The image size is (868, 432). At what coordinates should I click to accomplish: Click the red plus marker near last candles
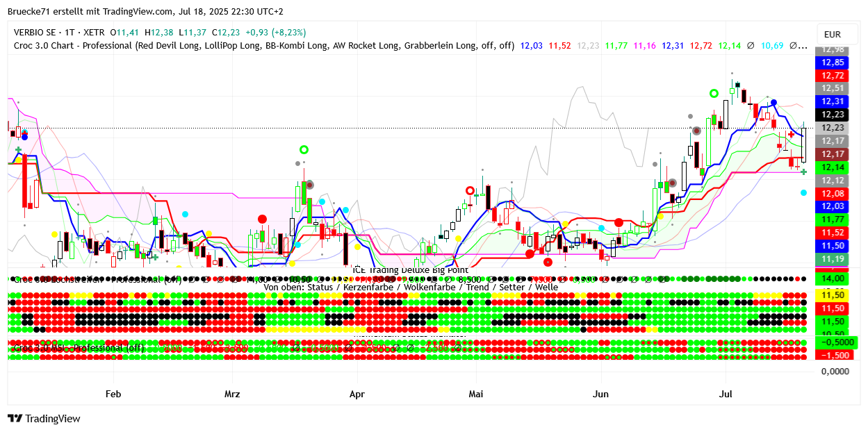click(791, 134)
